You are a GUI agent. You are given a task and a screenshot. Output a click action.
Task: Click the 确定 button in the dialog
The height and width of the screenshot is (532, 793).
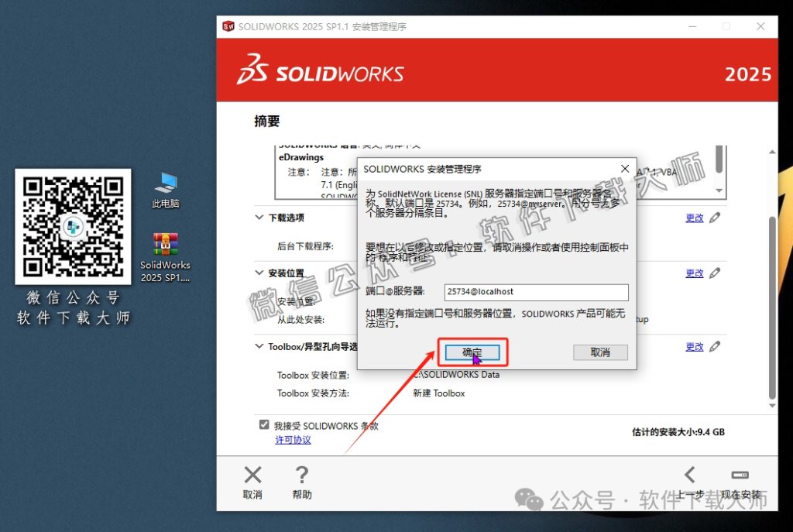coord(472,352)
